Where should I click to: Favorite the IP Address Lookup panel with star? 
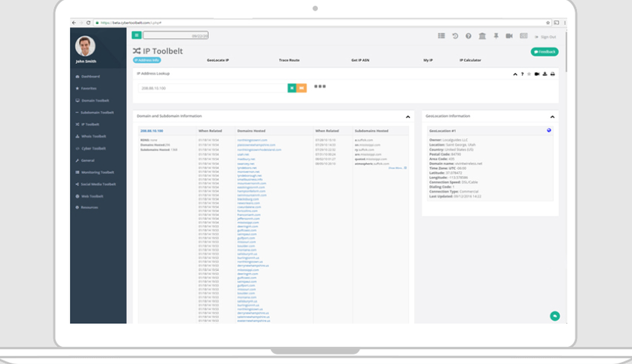pyautogui.click(x=529, y=74)
